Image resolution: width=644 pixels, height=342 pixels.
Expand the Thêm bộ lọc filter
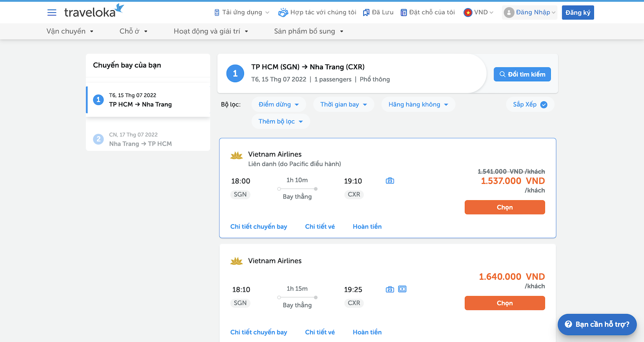281,122
